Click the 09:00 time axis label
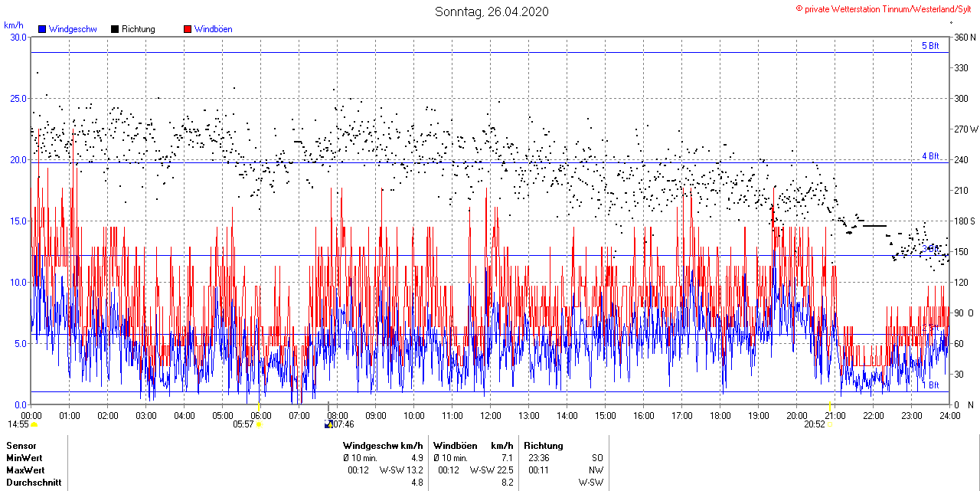This screenshot has height=491, width=980. 376,416
